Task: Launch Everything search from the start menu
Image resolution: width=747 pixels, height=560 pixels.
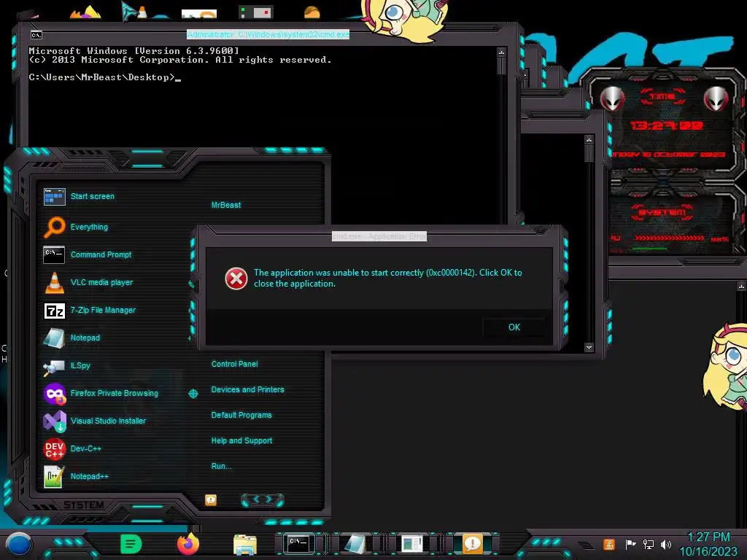Action: (x=76, y=227)
